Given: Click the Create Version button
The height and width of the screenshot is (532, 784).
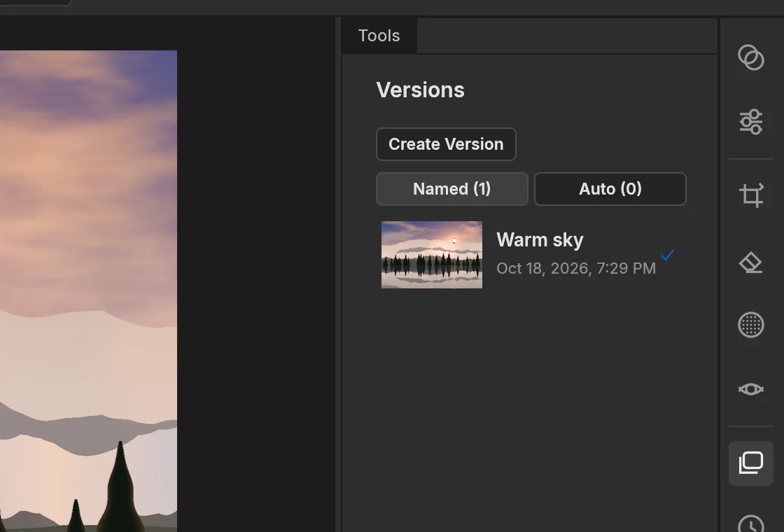Looking at the screenshot, I should [x=446, y=144].
